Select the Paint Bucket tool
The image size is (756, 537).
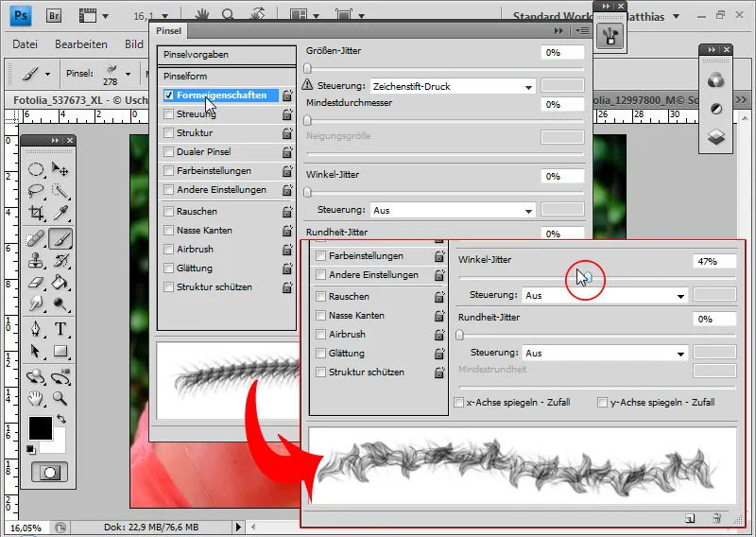[60, 283]
